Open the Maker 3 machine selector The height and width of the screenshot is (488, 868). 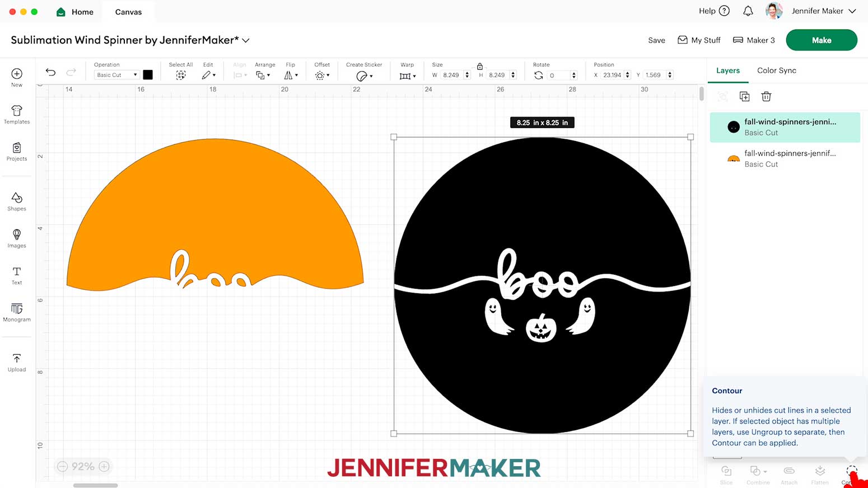pos(754,40)
